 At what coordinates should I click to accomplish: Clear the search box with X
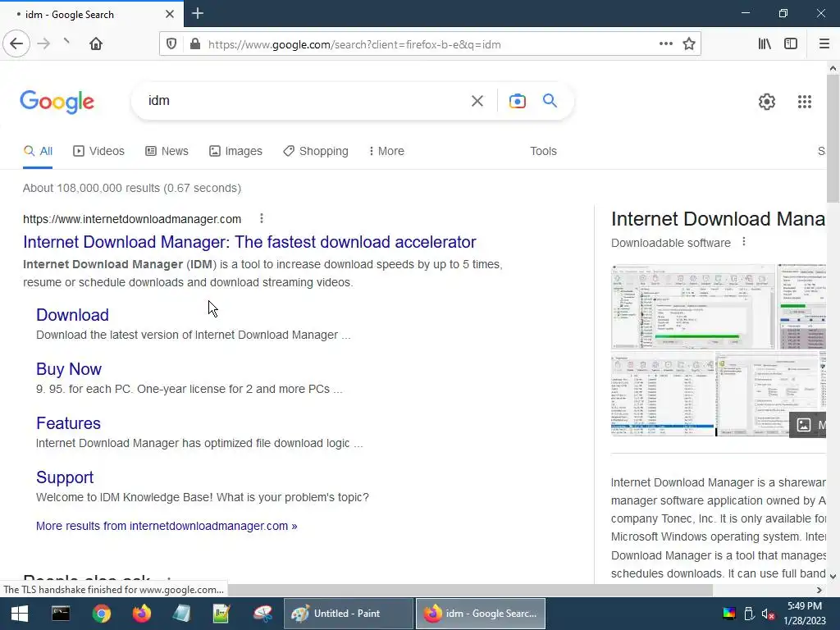[477, 101]
